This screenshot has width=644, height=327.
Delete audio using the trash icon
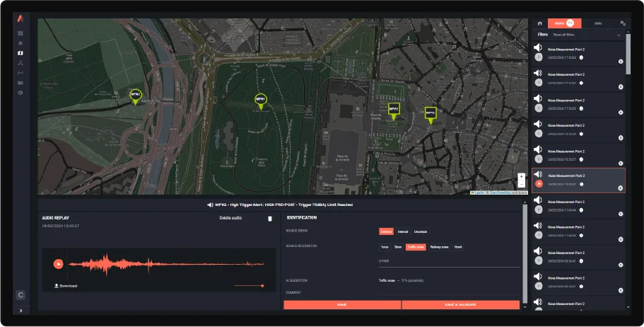click(x=270, y=219)
